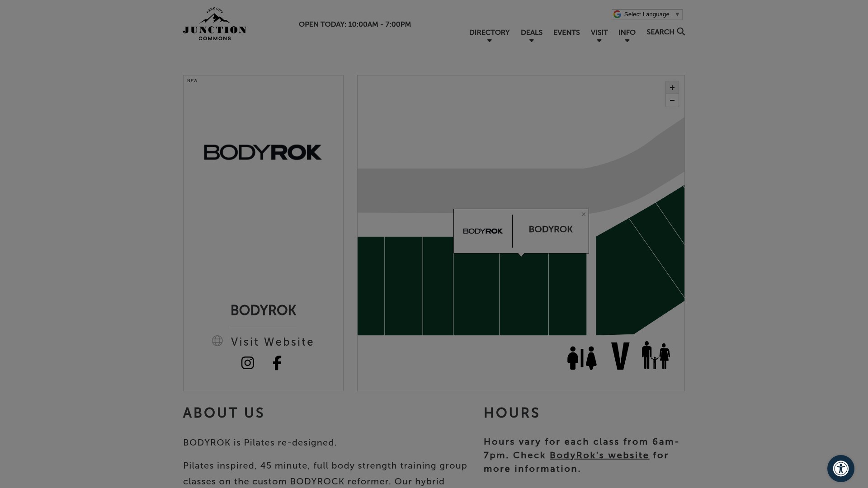Open the DIRECTORY menu

point(489,33)
